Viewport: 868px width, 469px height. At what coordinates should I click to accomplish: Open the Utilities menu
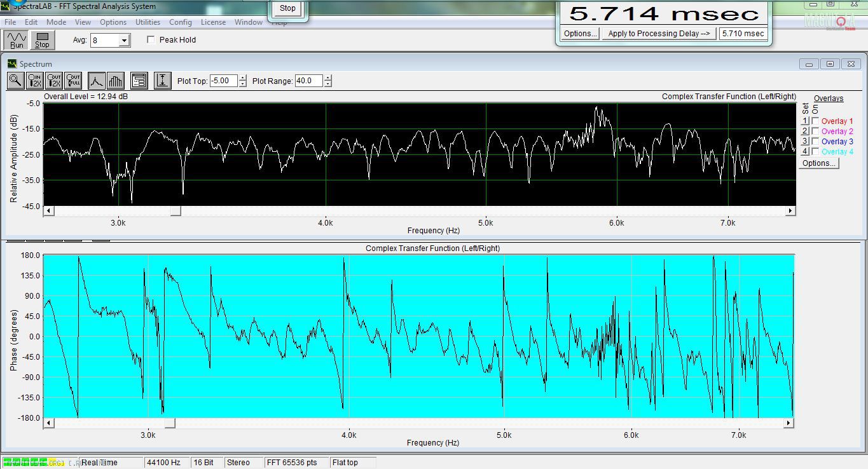click(148, 22)
